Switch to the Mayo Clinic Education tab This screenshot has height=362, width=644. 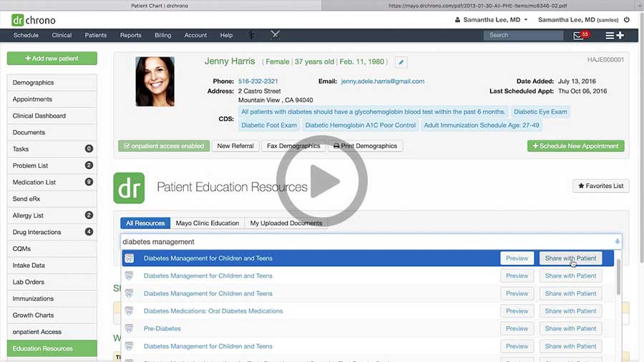[207, 223]
